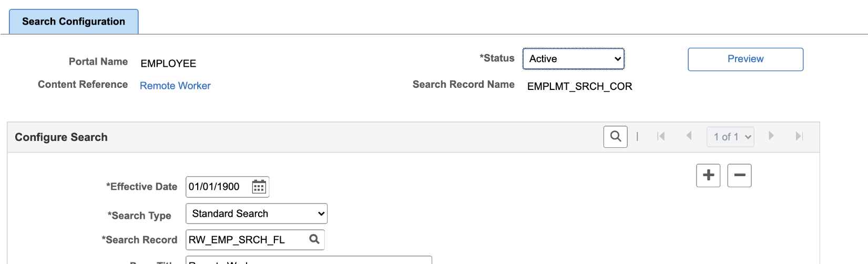Open the Search Configuration tab
Image resolution: width=868 pixels, height=264 pixels.
pos(74,22)
